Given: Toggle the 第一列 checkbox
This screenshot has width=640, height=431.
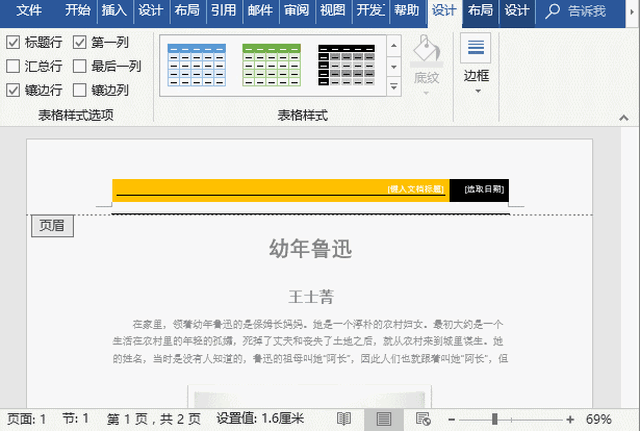Looking at the screenshot, I should 79,42.
